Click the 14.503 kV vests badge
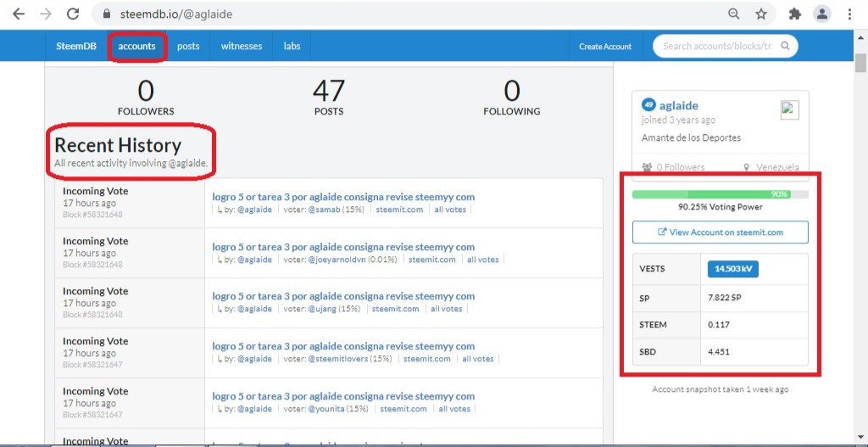The width and height of the screenshot is (868, 447). [x=733, y=269]
